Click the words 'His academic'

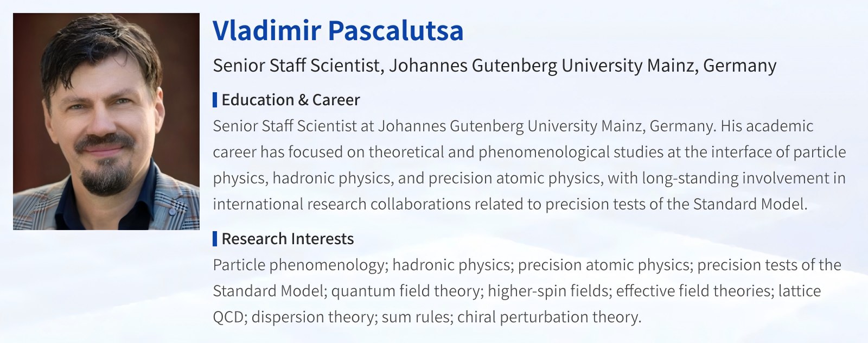click(x=767, y=126)
